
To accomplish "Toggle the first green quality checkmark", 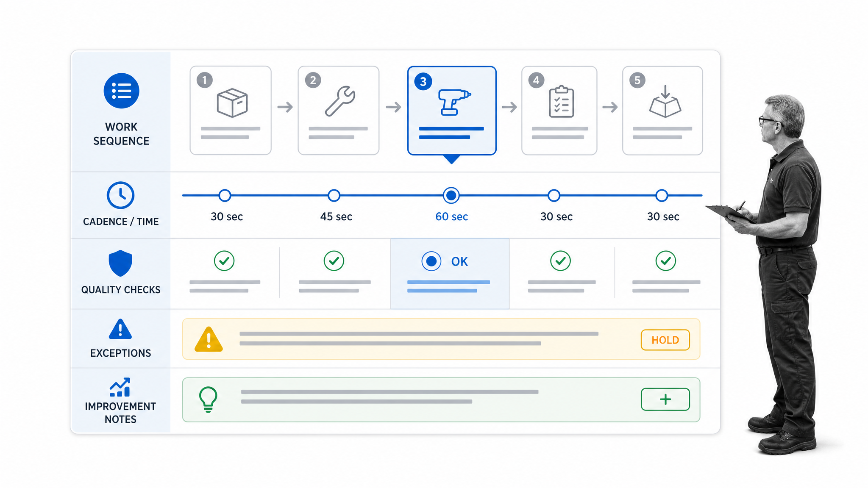I will click(x=224, y=261).
